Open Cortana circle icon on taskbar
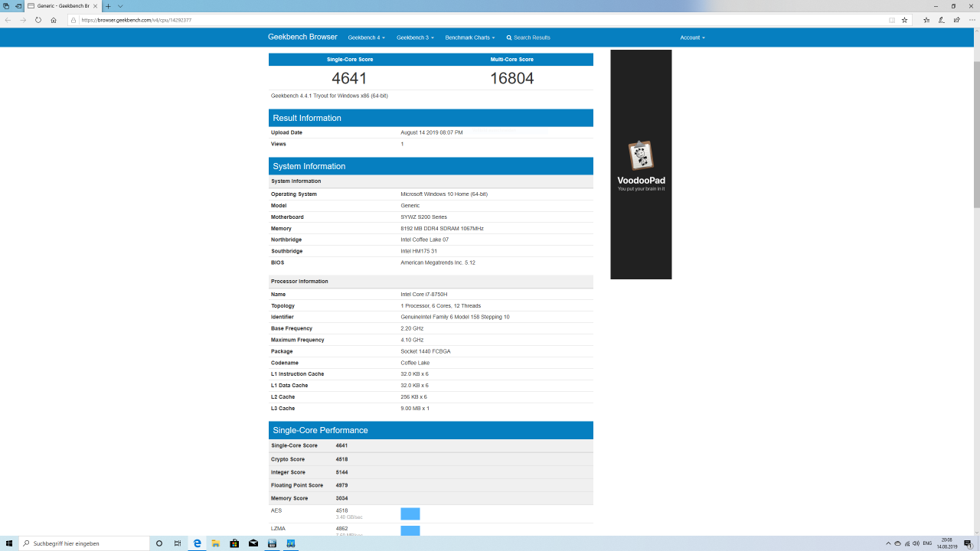 (x=159, y=543)
